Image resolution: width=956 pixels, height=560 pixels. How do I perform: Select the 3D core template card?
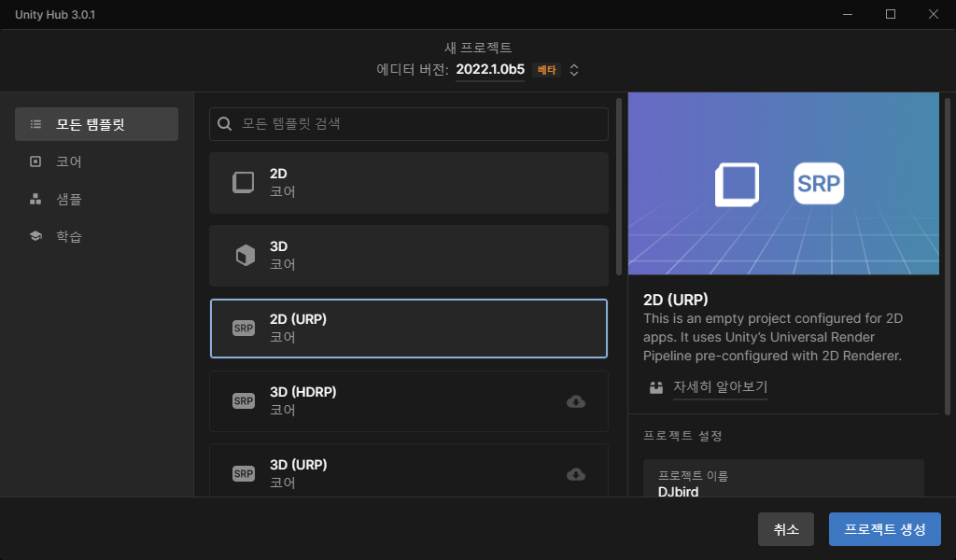(x=409, y=256)
